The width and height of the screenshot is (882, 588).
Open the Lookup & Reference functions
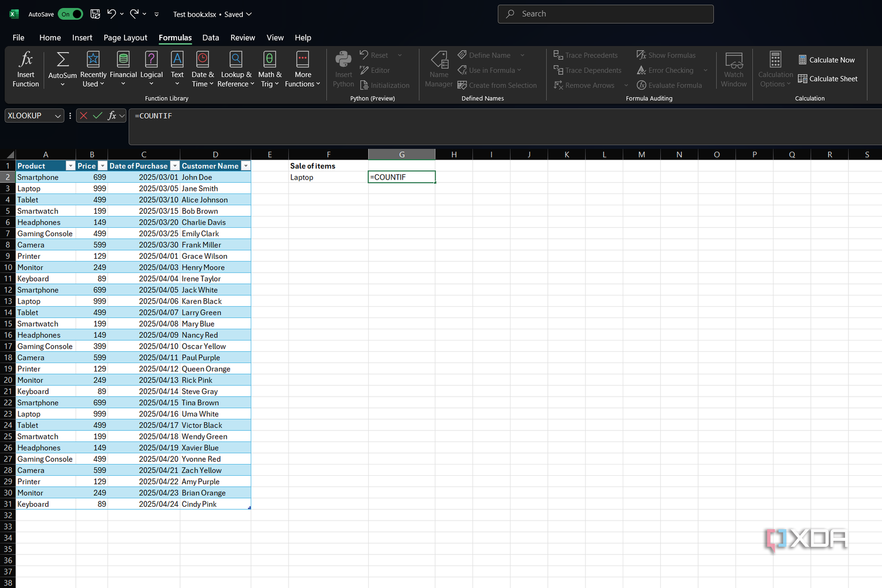pyautogui.click(x=236, y=69)
